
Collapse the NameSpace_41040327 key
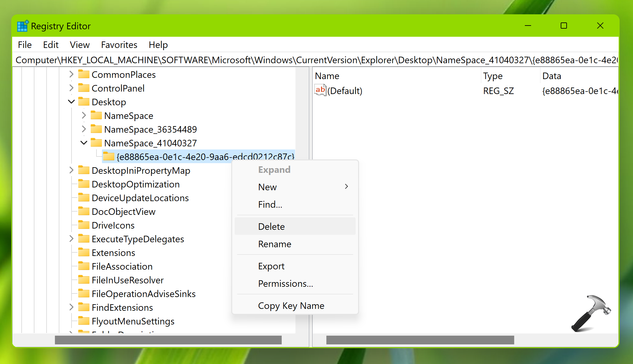coord(84,143)
